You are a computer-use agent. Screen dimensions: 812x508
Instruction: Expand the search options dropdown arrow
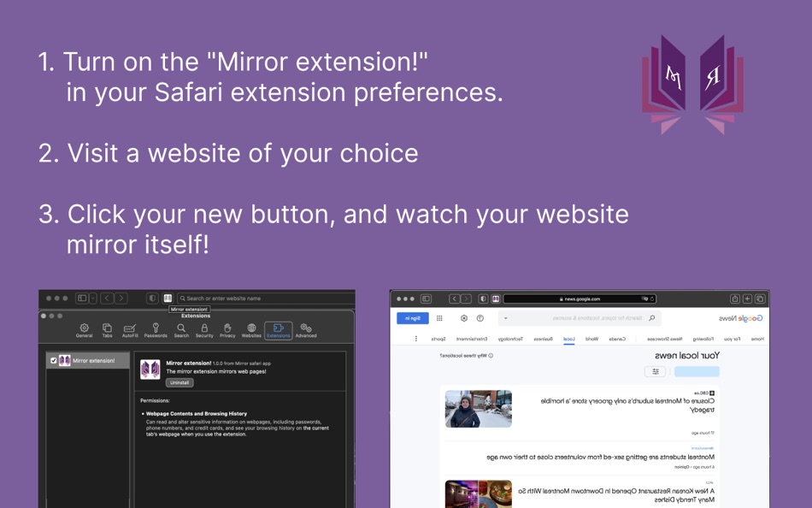[x=505, y=318]
